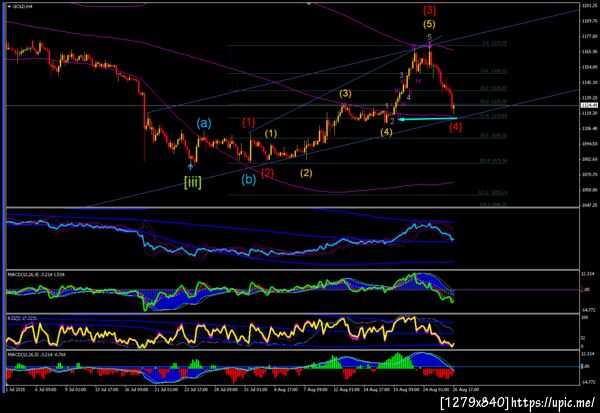Select the white 5 sub-wave label
The width and height of the screenshot is (600, 413).
point(429,37)
